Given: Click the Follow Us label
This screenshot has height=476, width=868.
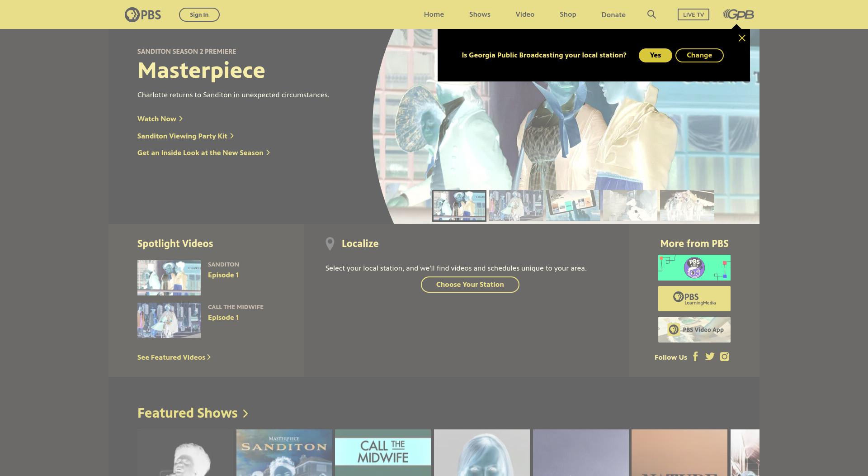Looking at the screenshot, I should point(671,357).
